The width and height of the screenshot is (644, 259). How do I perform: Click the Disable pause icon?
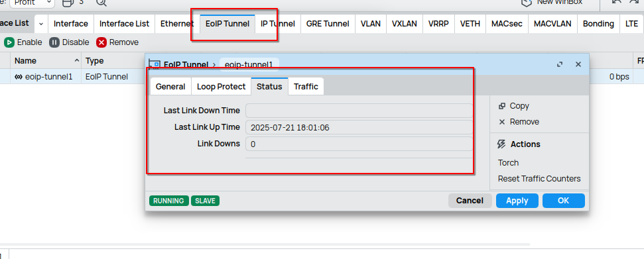54,42
